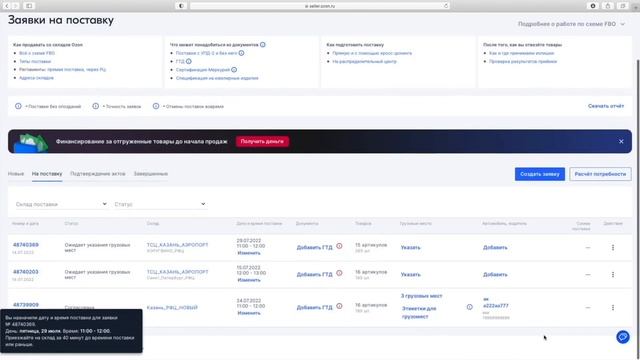Click info icon beside Поставки без опозданий
Screen dimensions: 640x360
18,106
